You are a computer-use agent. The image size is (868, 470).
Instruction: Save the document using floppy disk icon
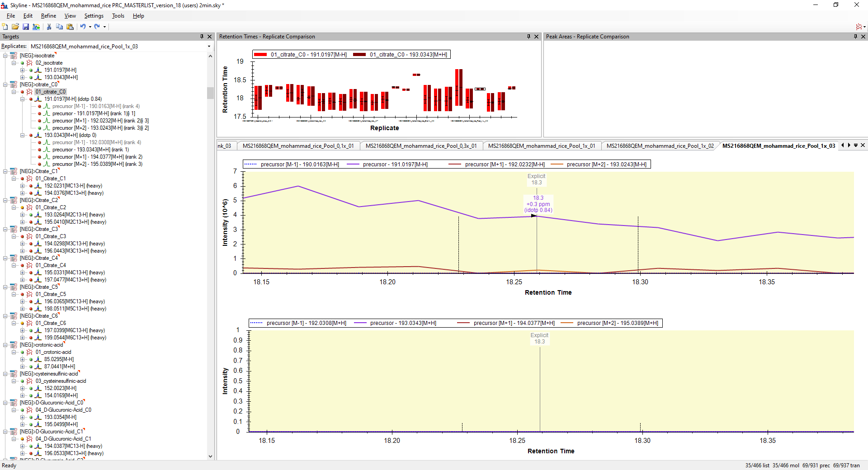click(x=26, y=27)
